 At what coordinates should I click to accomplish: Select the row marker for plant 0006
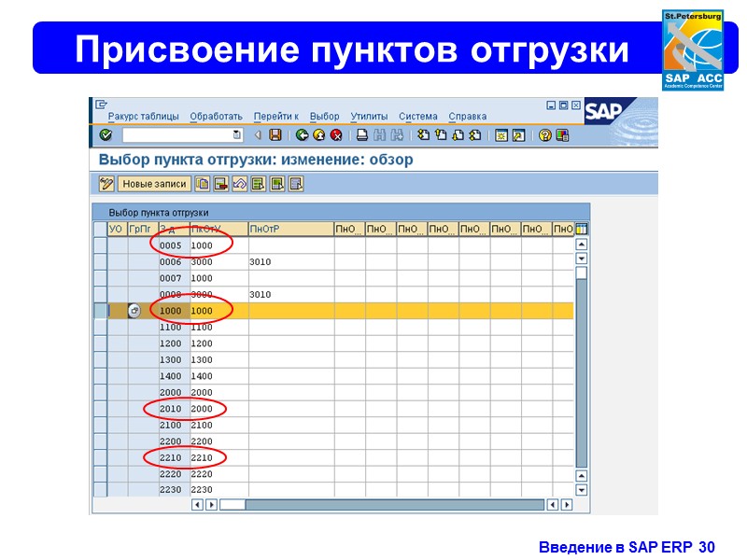click(100, 262)
